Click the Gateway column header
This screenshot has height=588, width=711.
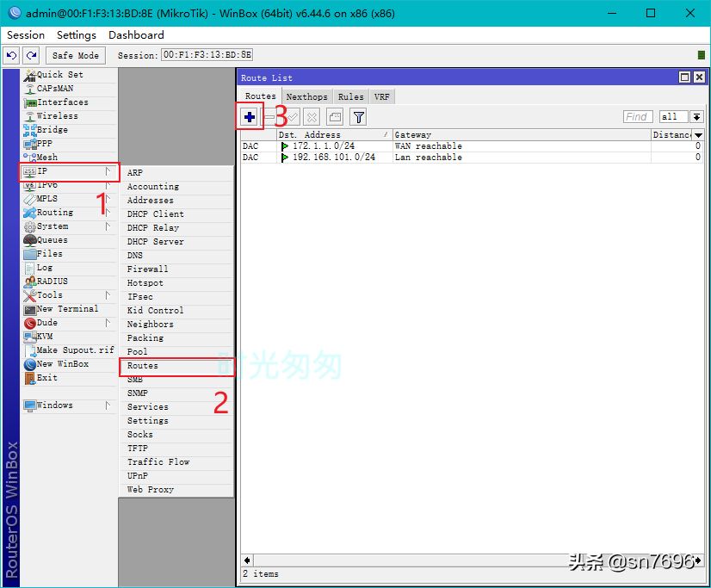[522, 134]
